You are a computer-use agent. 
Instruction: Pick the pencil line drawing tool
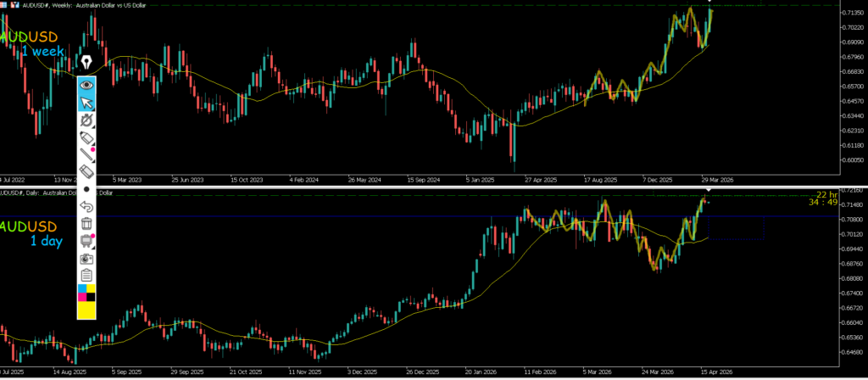(x=86, y=154)
